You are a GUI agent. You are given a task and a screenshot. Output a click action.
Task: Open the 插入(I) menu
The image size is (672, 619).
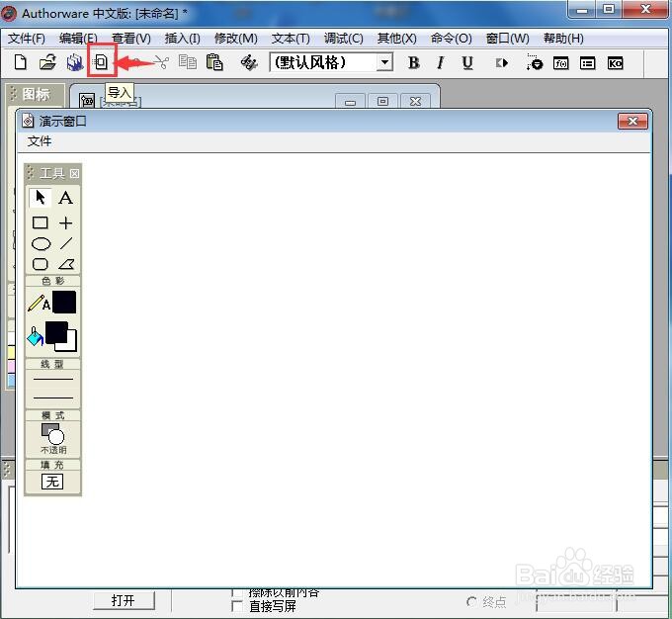pyautogui.click(x=182, y=39)
